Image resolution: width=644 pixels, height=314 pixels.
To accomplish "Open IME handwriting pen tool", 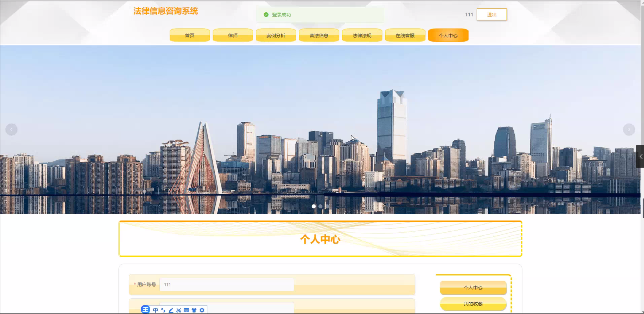I will 171,310.
